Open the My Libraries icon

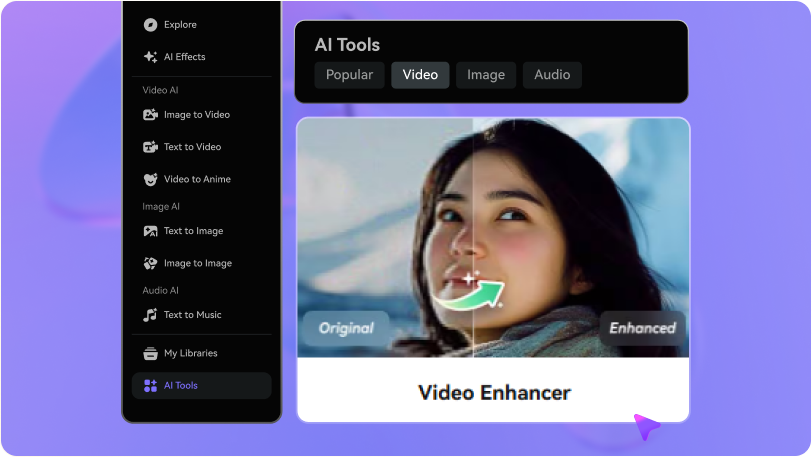pyautogui.click(x=150, y=353)
